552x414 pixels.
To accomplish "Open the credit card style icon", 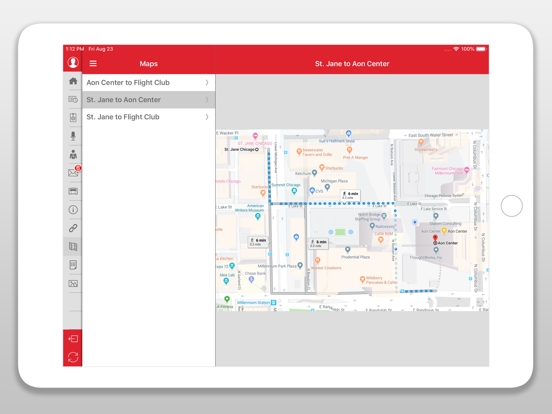I will click(73, 191).
